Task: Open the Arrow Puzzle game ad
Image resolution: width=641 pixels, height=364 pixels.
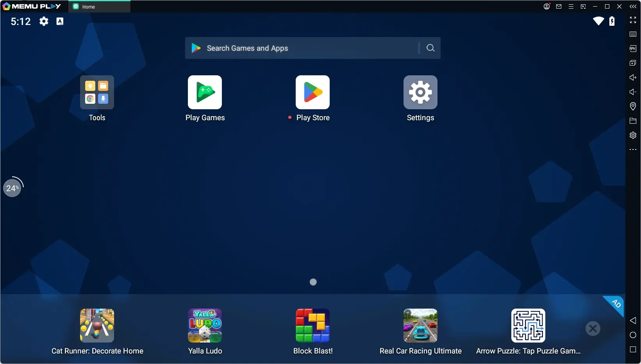Action: pos(528,325)
